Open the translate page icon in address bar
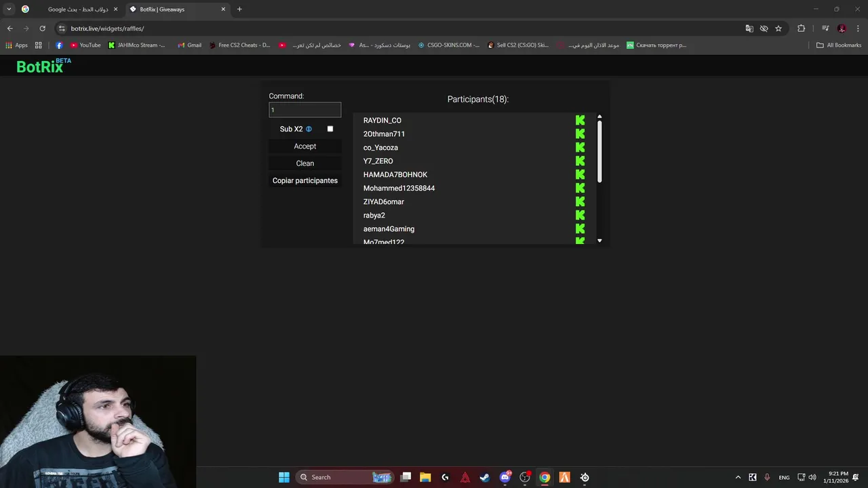Image resolution: width=868 pixels, height=488 pixels. coord(749,28)
